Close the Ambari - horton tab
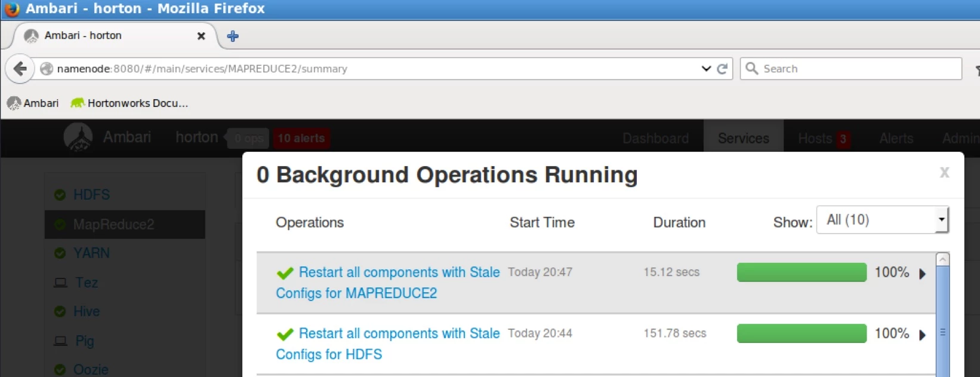The width and height of the screenshot is (980, 377). point(201,36)
